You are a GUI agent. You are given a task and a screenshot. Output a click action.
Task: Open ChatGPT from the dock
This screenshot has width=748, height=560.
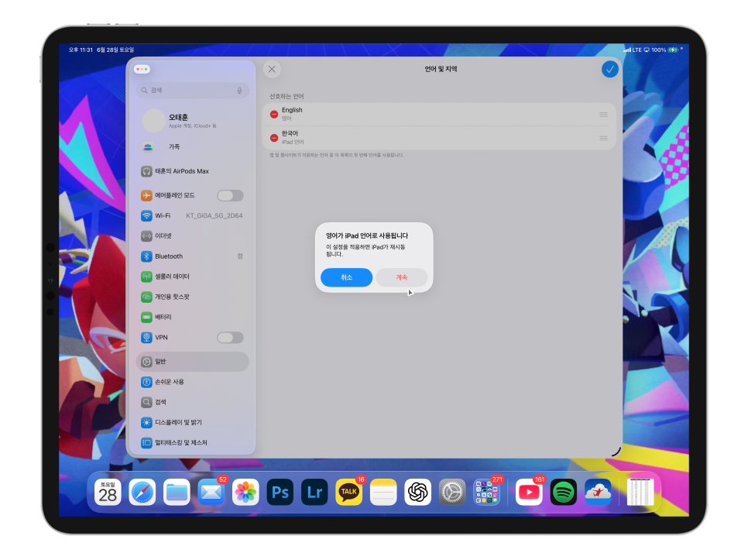pyautogui.click(x=418, y=493)
